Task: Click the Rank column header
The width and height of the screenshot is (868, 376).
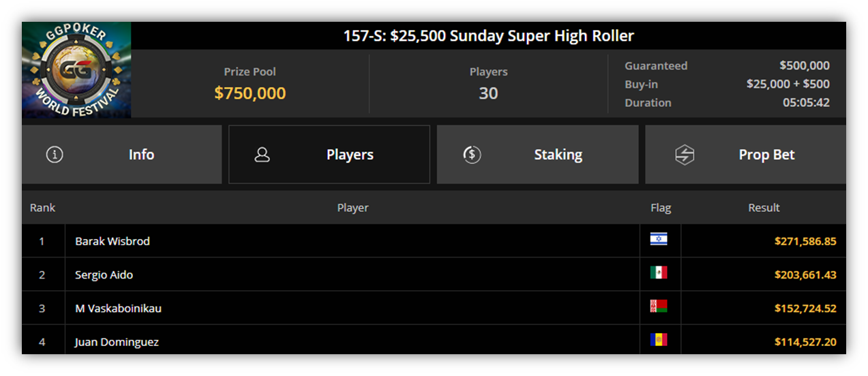Action: (42, 208)
